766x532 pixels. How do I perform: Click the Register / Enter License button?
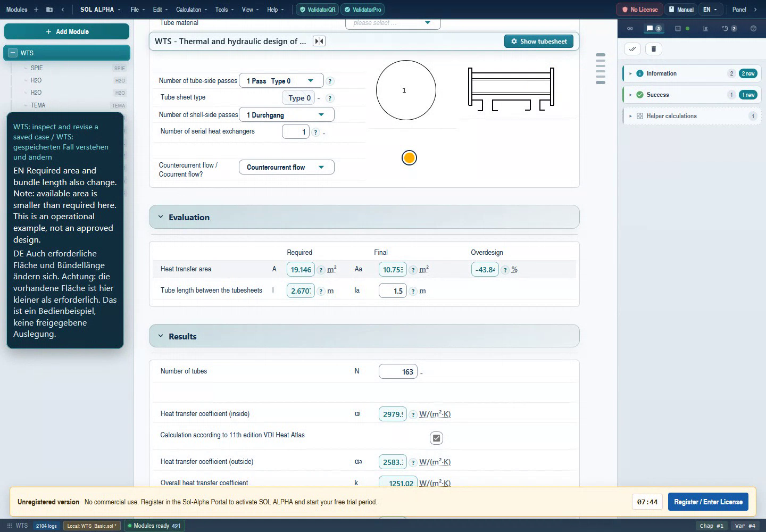pos(708,502)
